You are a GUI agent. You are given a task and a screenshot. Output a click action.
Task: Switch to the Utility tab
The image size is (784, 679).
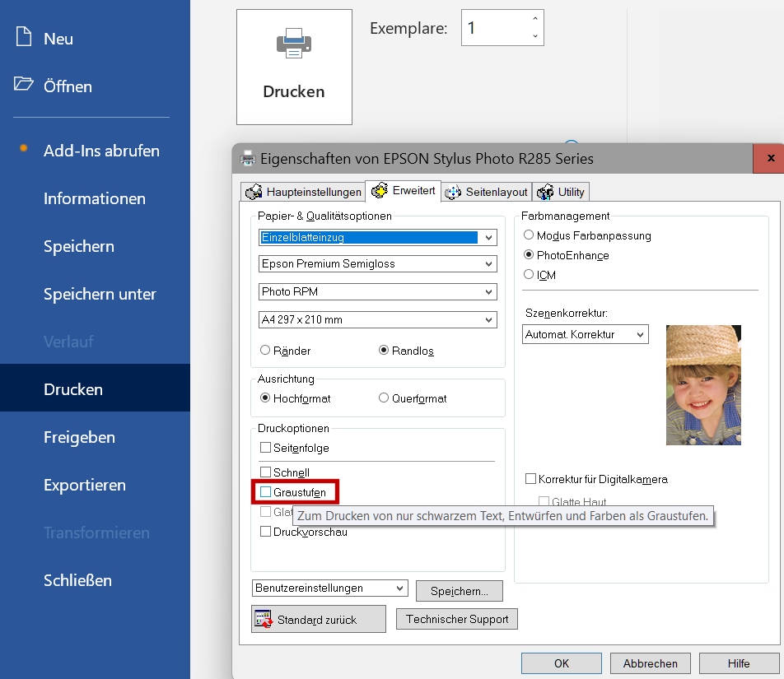[561, 192]
